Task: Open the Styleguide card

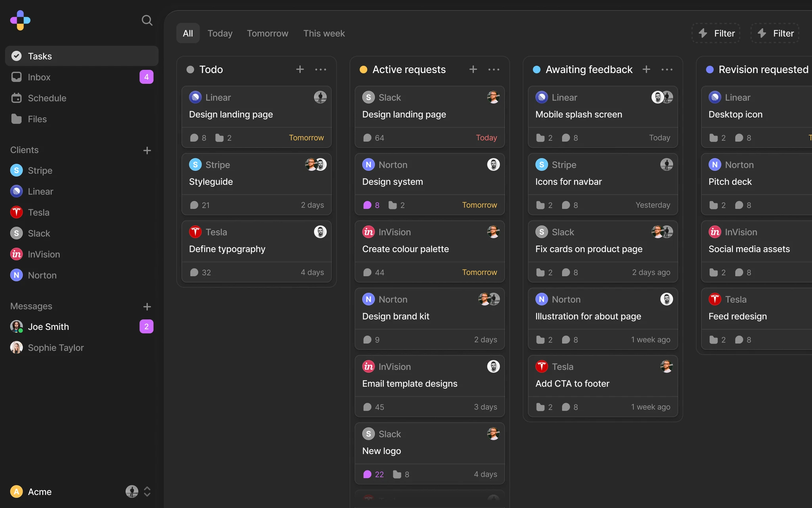Action: click(x=257, y=184)
